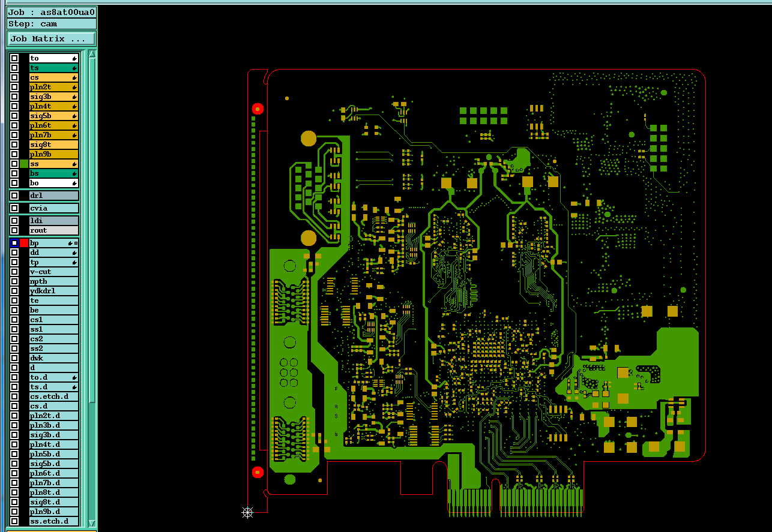Toggle display checkbox for layer cs
Image resolution: width=772 pixels, height=532 pixels.
(x=14, y=77)
